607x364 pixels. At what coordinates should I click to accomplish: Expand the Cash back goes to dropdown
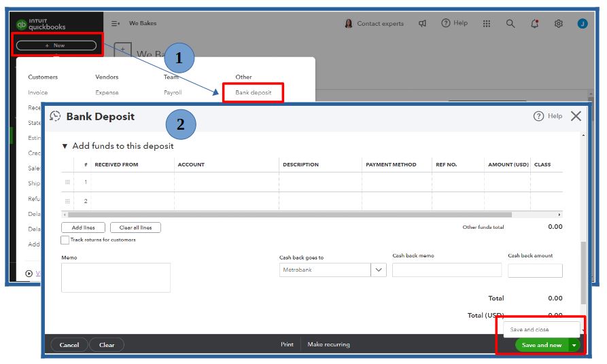click(378, 270)
